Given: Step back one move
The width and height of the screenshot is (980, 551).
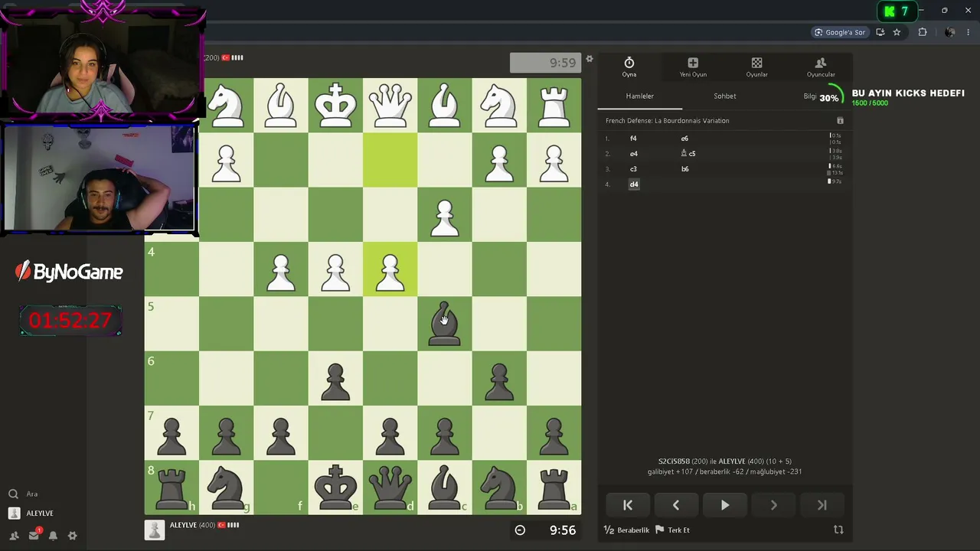Looking at the screenshot, I should click(x=676, y=505).
